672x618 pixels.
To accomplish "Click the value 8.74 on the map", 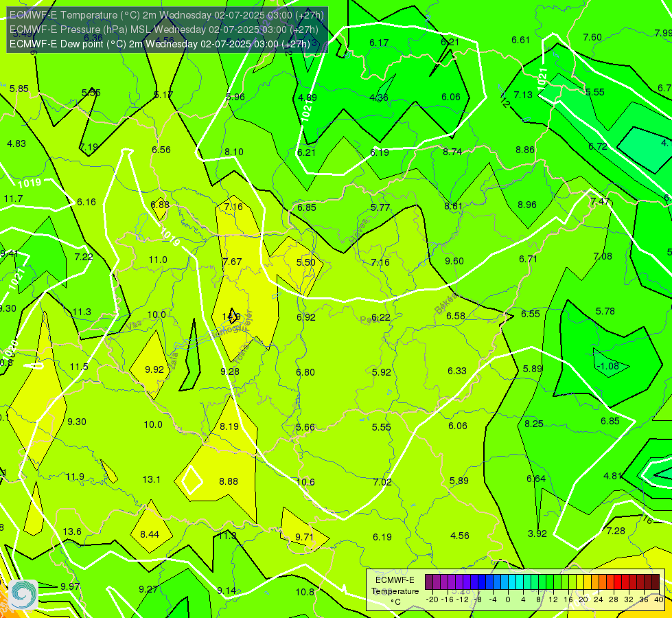I will point(452,152).
